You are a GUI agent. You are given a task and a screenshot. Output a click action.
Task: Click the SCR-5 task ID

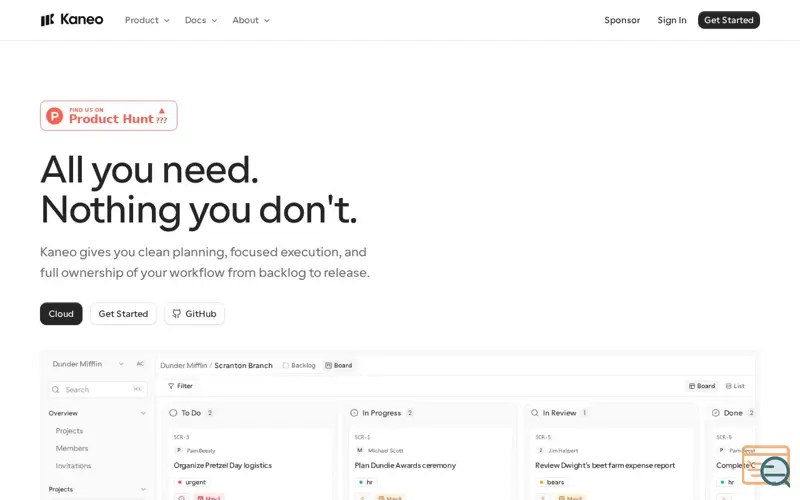click(543, 437)
